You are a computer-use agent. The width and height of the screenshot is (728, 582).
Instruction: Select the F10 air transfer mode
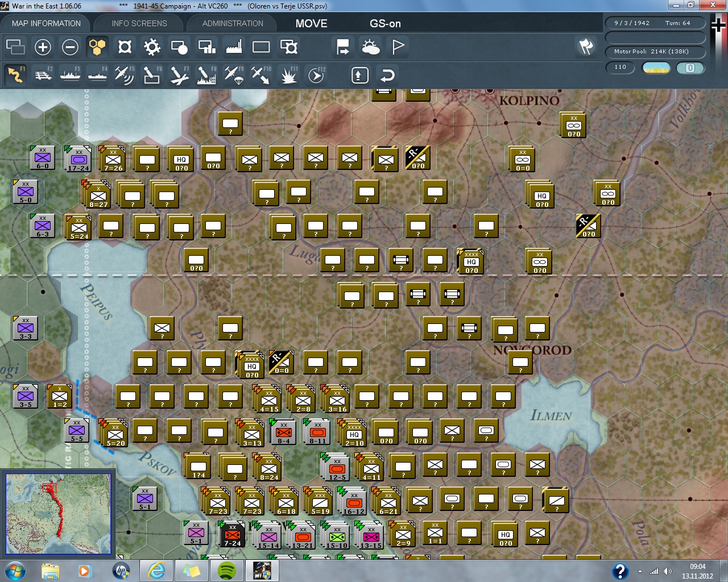point(261,75)
